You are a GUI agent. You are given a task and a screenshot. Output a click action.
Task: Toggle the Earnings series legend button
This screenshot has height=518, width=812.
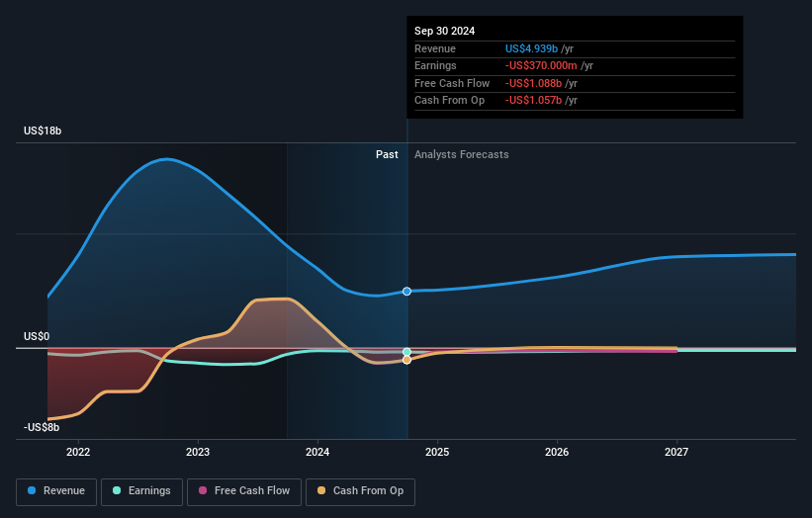click(x=141, y=491)
